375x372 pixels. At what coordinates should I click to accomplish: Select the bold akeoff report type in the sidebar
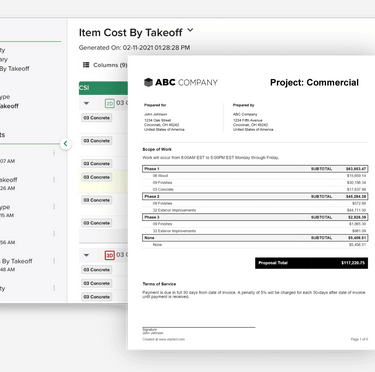[x=9, y=106]
